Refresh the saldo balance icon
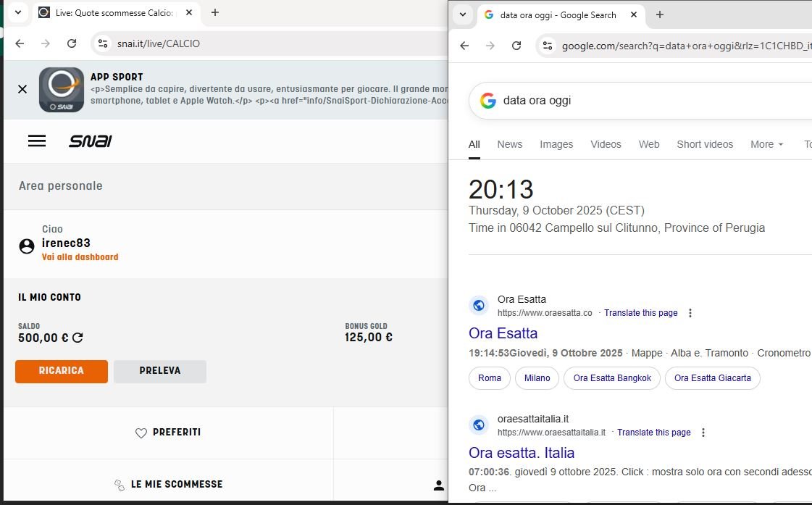 [78, 338]
